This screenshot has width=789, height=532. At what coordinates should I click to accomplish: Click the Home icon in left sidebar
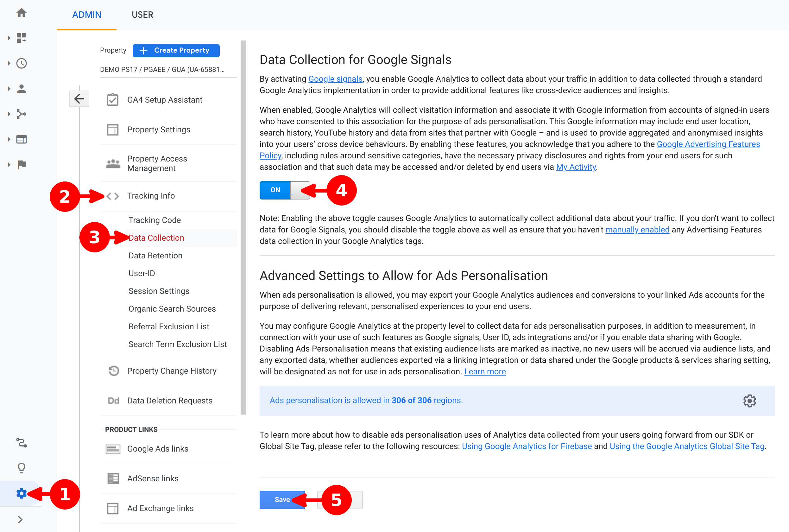(21, 13)
